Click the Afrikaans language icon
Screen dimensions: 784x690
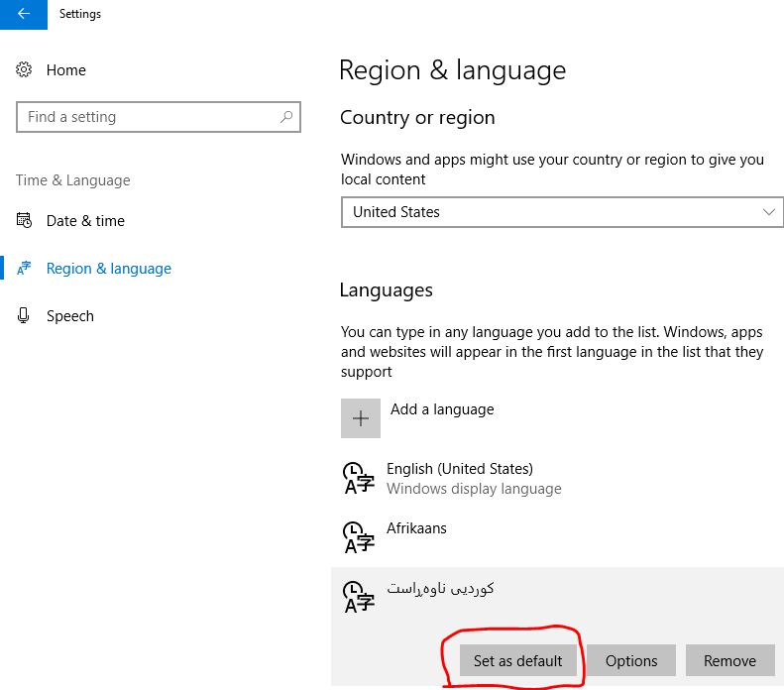click(359, 537)
